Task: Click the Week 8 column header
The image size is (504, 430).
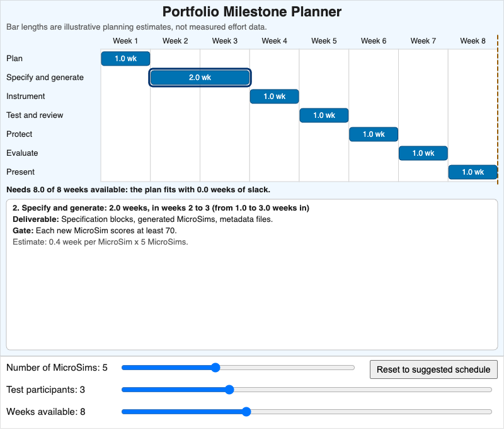Action: [473, 41]
